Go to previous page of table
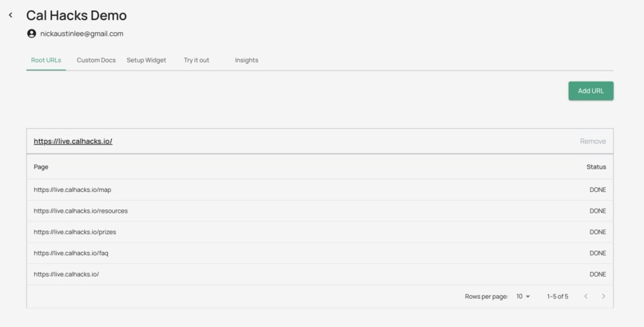 click(586, 296)
